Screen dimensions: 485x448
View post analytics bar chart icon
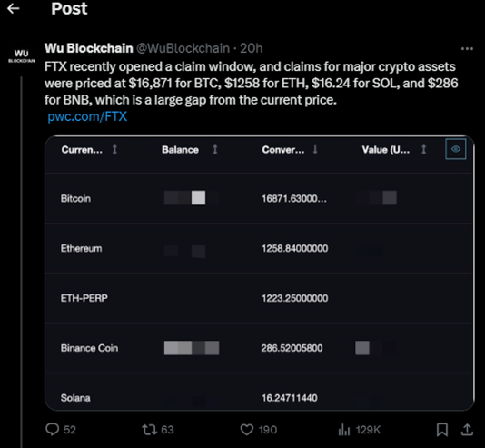tap(344, 430)
